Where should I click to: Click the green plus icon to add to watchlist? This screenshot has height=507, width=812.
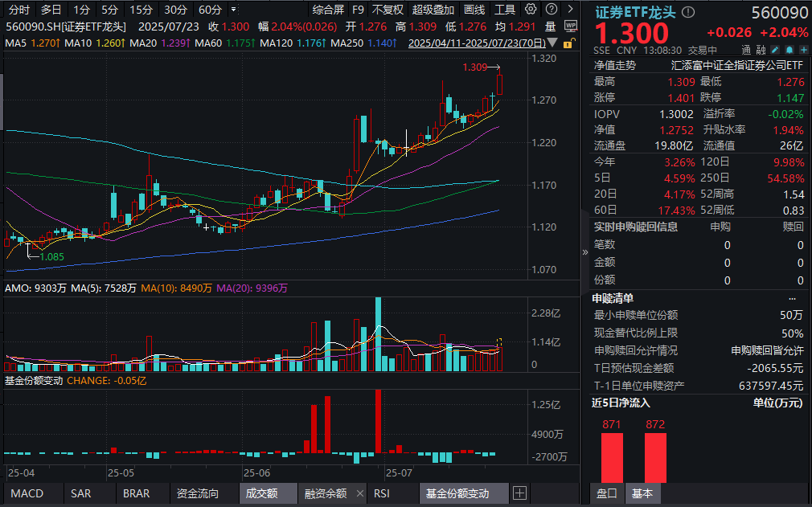[x=803, y=49]
